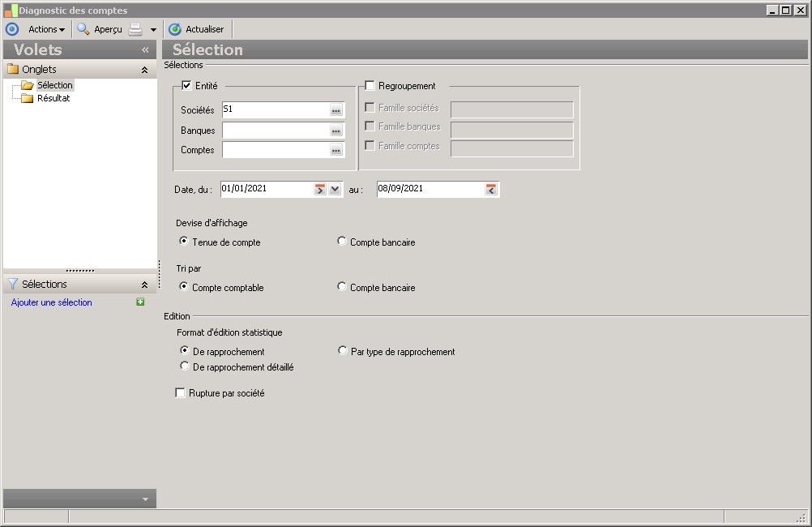Open the Résultat tree item
The height and width of the screenshot is (527, 812).
click(53, 98)
